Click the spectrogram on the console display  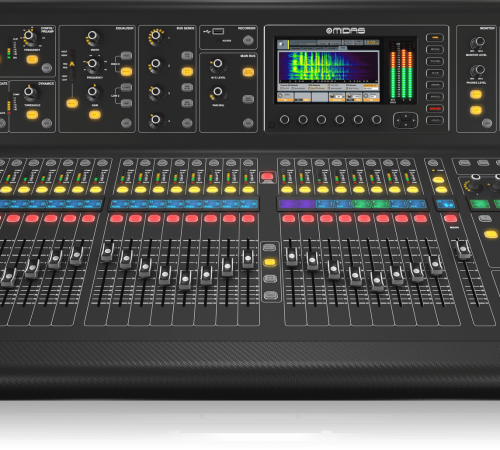(329, 67)
